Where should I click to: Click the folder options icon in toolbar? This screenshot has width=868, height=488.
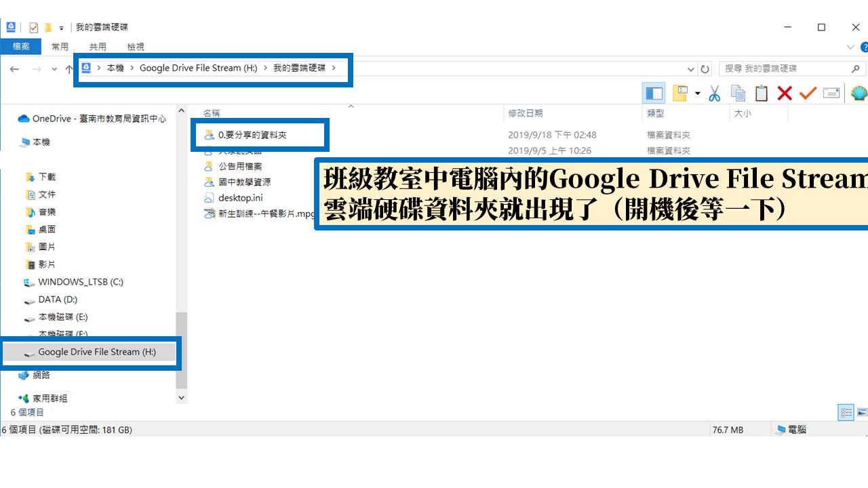coord(679,94)
